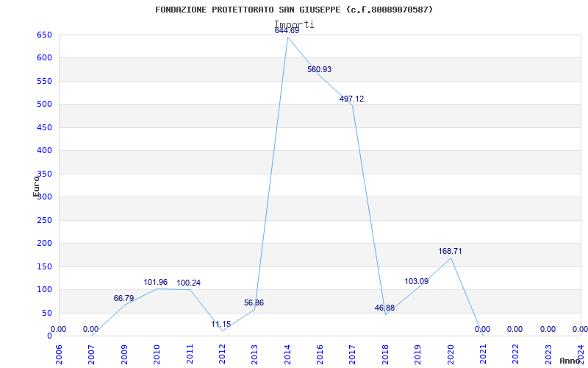Click the 0.00 label above year 2023
This screenshot has width=588, height=368.
point(548,329)
